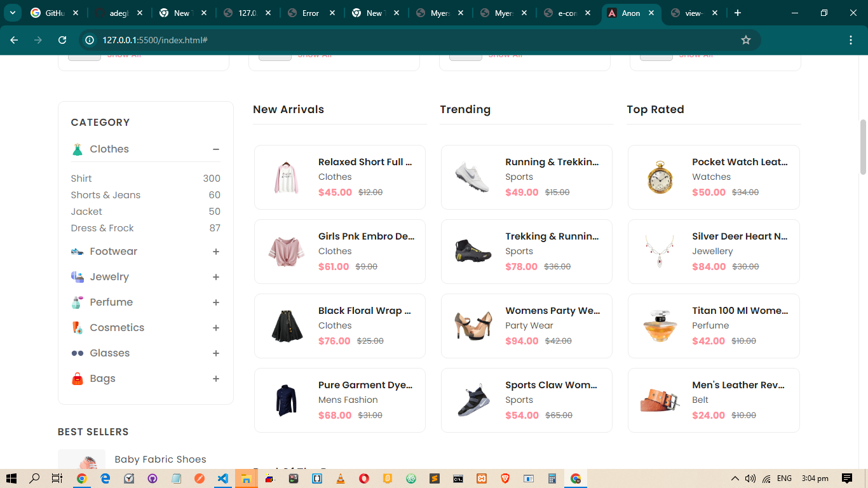The height and width of the screenshot is (488, 868).
Task: Click the Cosmetics category icon
Action: (77, 328)
